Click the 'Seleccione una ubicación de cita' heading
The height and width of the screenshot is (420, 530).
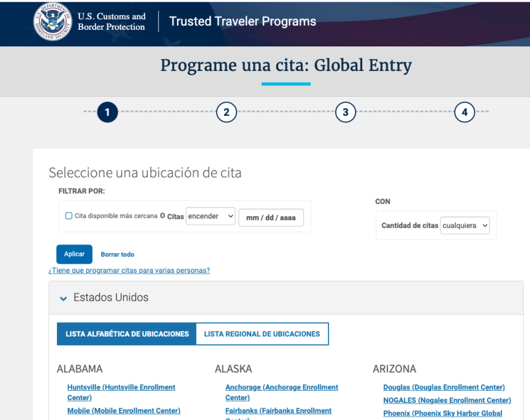pyautogui.click(x=145, y=173)
